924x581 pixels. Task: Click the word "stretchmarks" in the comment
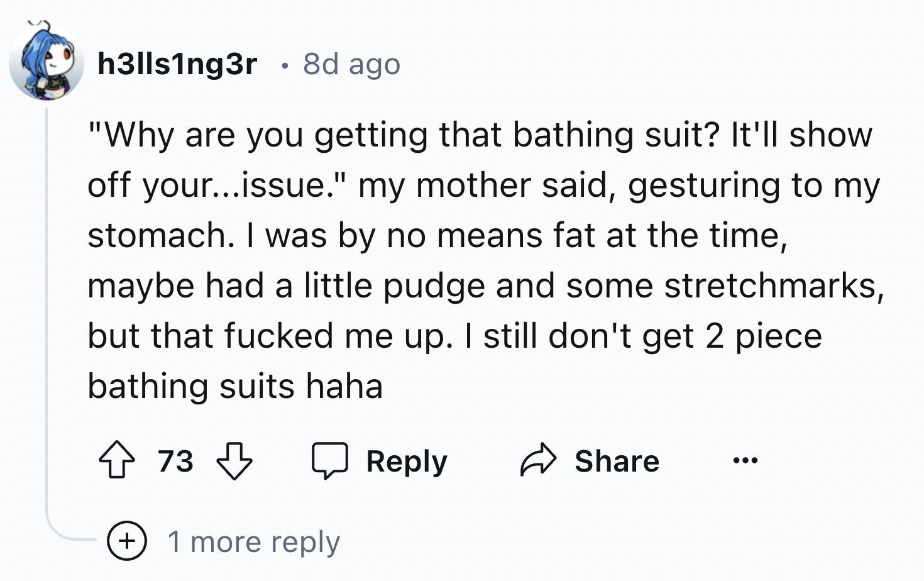coord(771,285)
